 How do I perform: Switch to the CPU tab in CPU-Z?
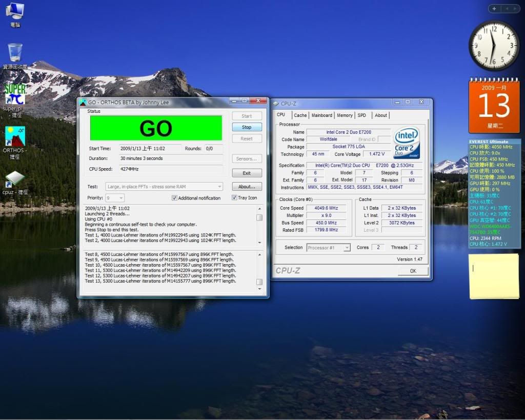tap(281, 114)
